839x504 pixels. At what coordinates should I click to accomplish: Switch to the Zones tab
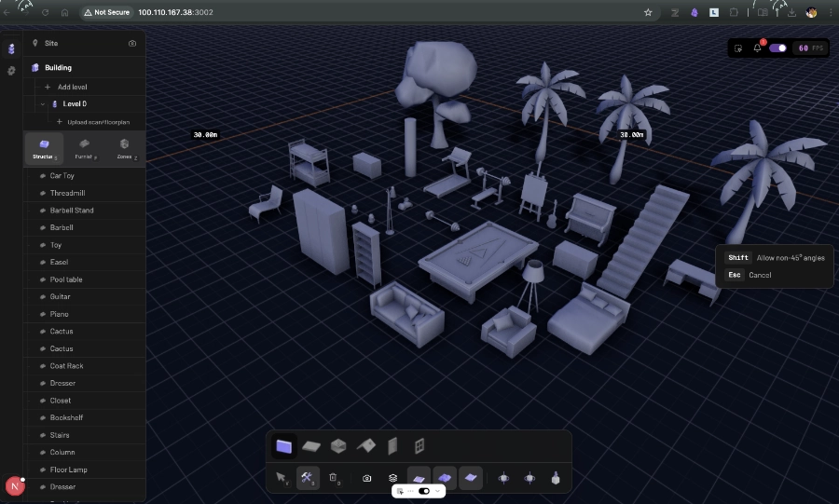pyautogui.click(x=125, y=149)
